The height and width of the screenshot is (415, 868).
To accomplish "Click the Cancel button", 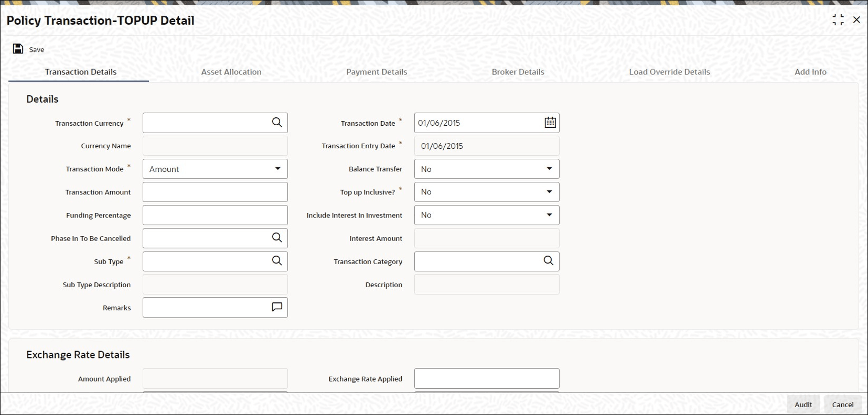I will [x=843, y=405].
